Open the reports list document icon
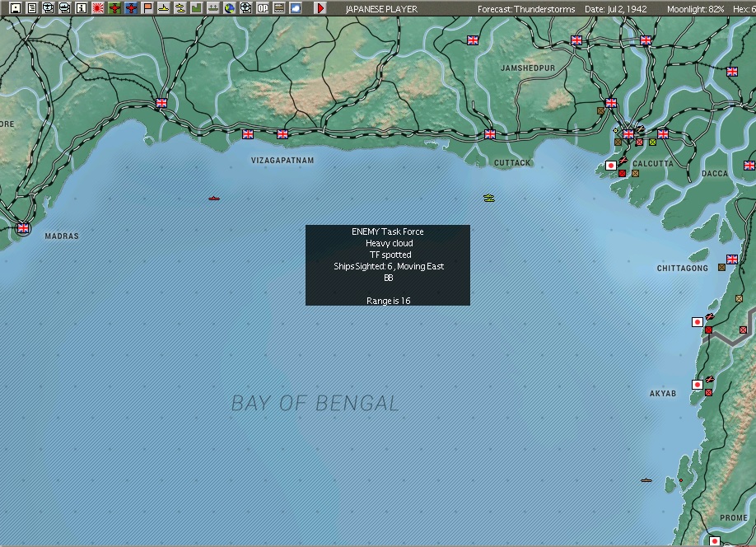Viewport: 756px width, 547px height. coord(30,8)
